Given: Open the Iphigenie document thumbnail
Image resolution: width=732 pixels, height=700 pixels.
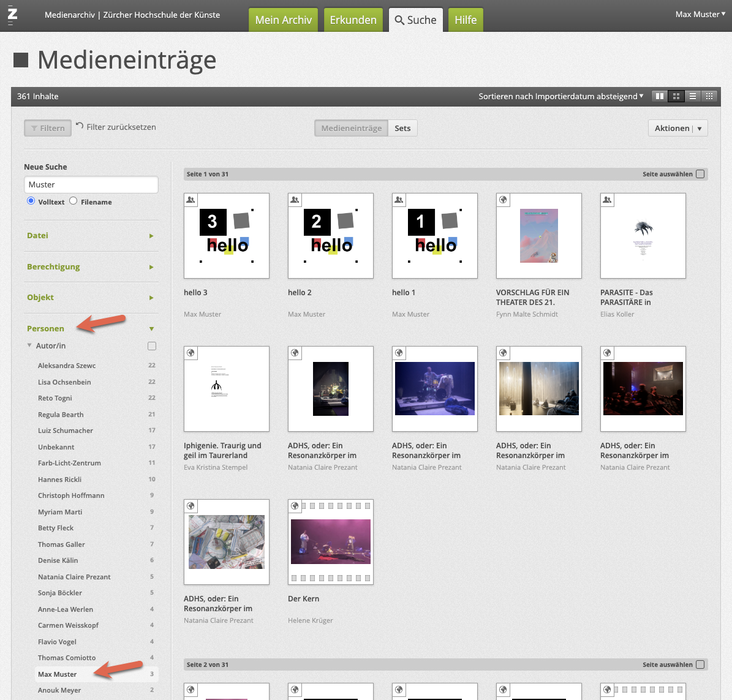Looking at the screenshot, I should 227,389.
